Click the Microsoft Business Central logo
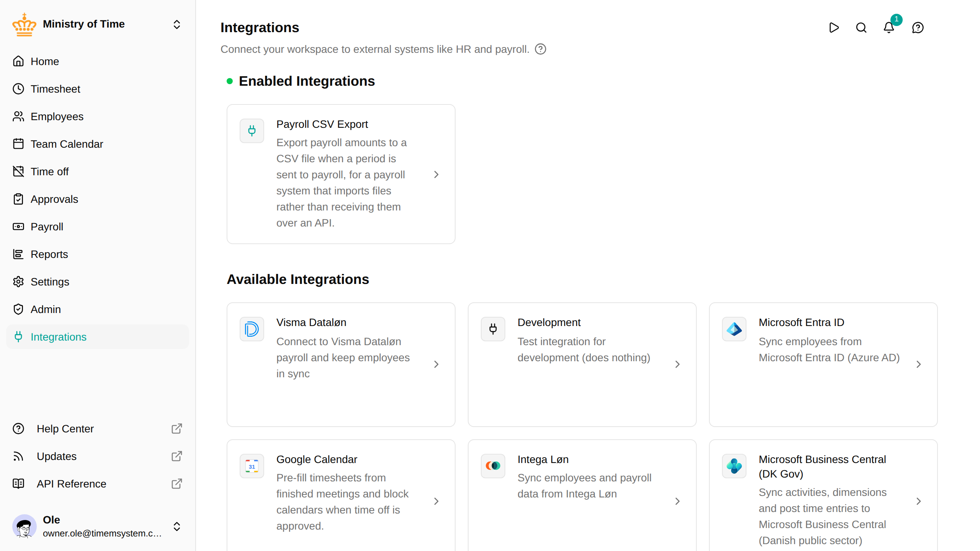The height and width of the screenshot is (551, 980). click(x=734, y=466)
